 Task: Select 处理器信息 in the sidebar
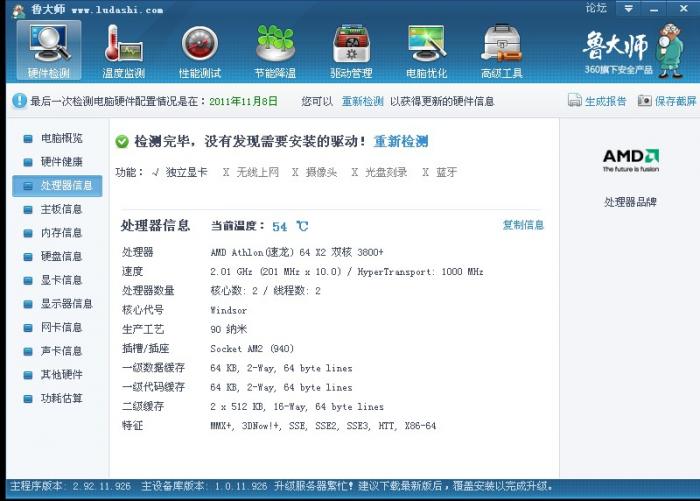(x=57, y=186)
